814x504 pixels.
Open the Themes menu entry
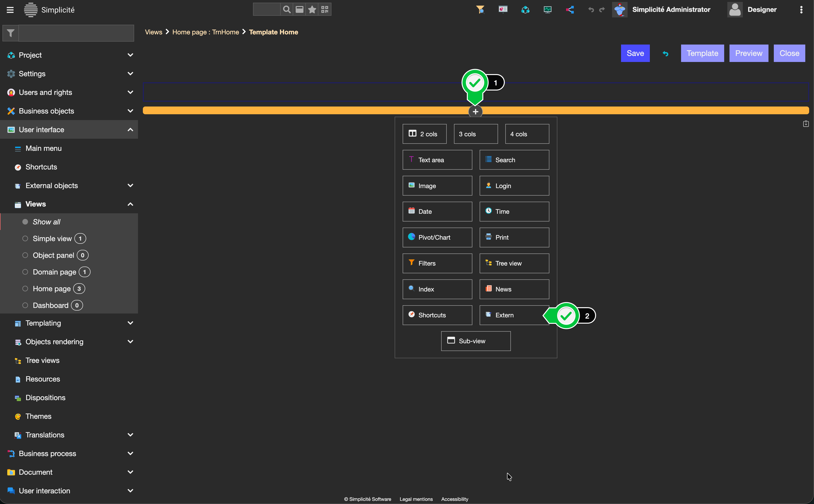(38, 416)
